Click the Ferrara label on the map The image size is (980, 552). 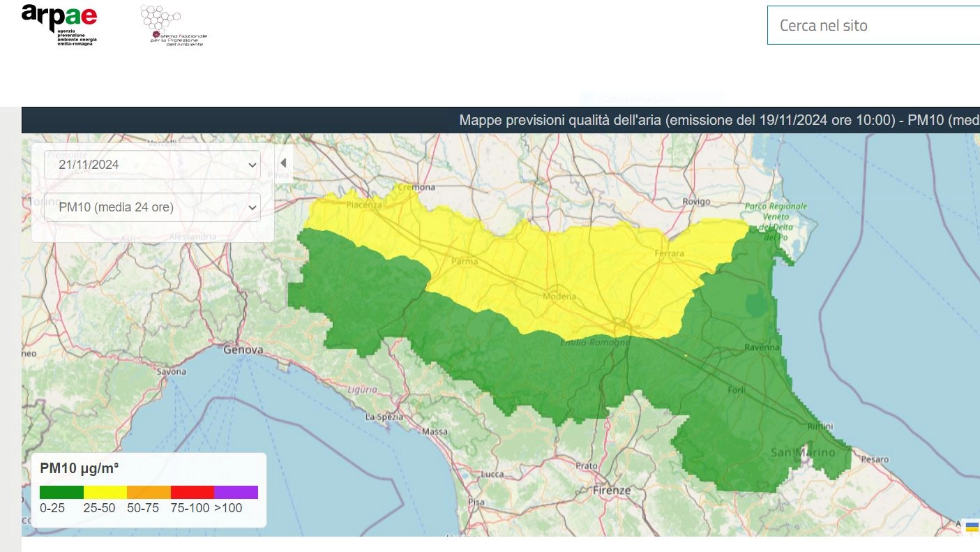pos(670,253)
